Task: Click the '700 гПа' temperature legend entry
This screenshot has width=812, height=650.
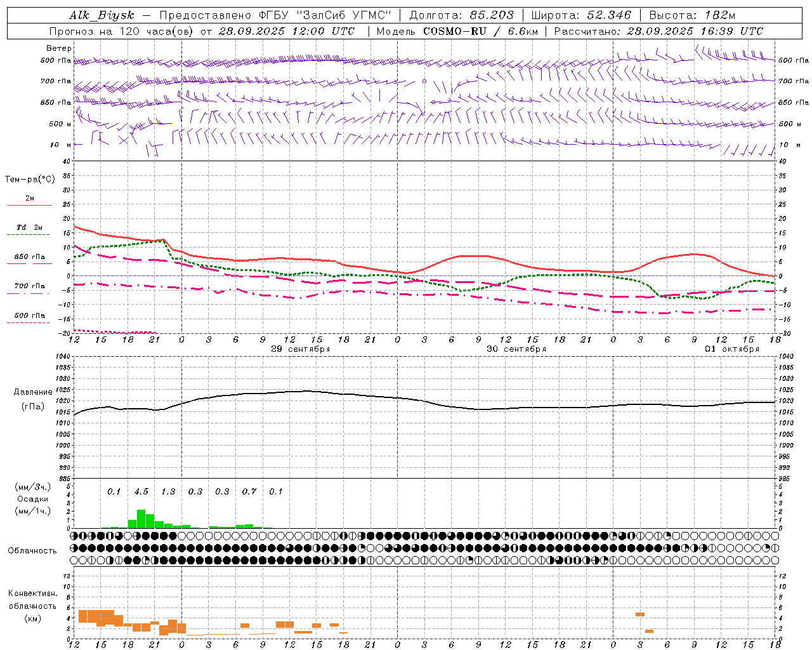Action: pyautogui.click(x=30, y=286)
